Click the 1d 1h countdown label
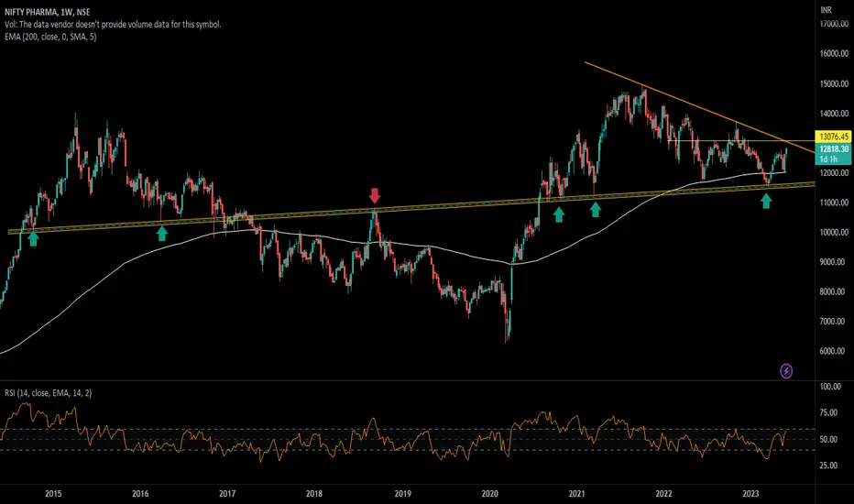 coord(827,159)
